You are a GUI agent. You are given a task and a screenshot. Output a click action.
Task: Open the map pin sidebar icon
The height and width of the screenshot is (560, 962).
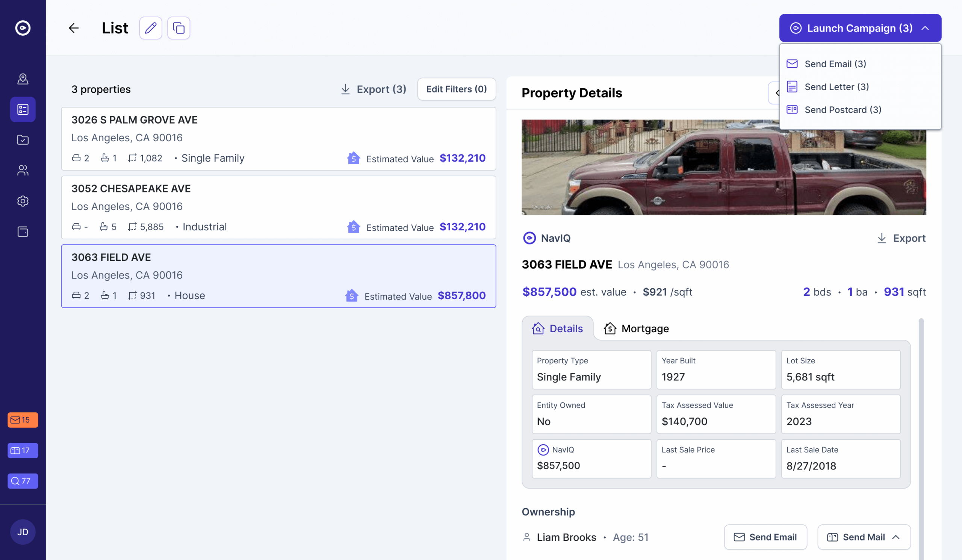pyautogui.click(x=23, y=79)
